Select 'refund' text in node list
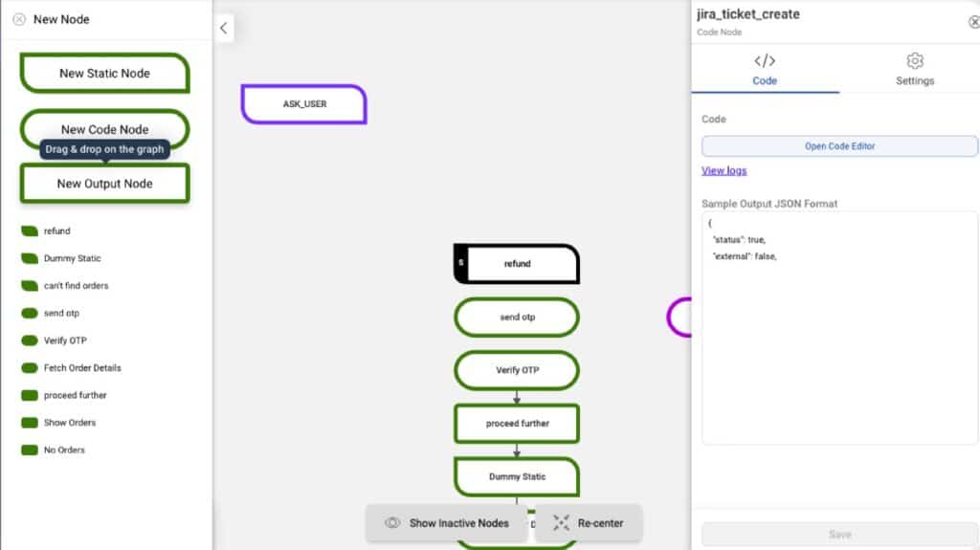Viewport: 980px width, 550px height. click(x=56, y=231)
